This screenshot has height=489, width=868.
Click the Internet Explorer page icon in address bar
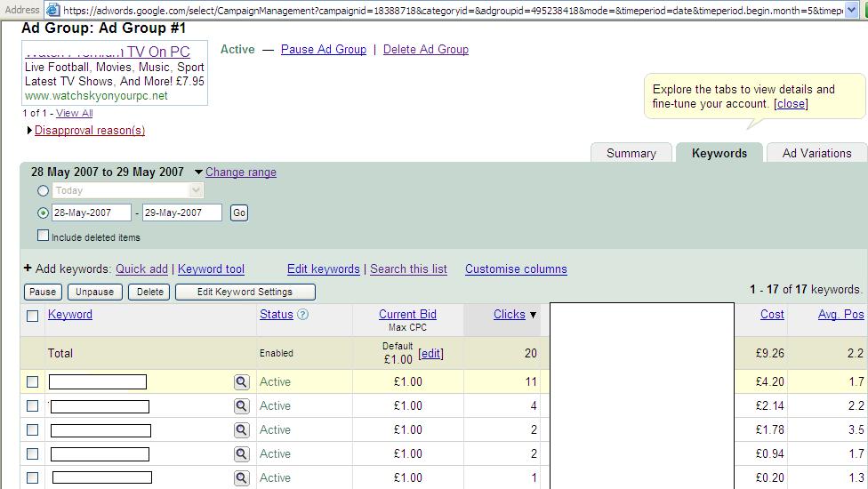click(x=52, y=10)
